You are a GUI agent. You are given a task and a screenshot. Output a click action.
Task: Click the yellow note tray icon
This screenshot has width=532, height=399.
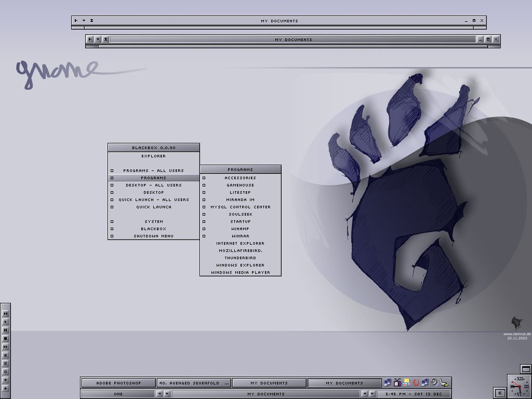406,383
